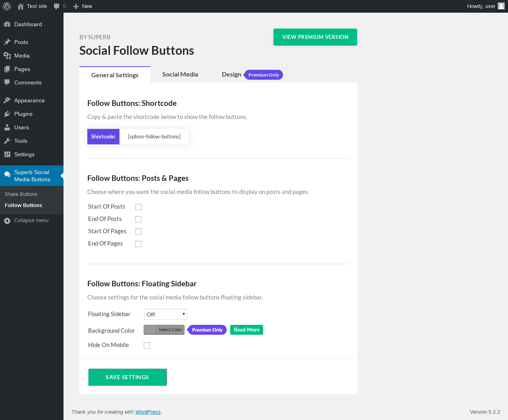Click the Posts pin icon
This screenshot has width=508, height=420.
tap(7, 42)
